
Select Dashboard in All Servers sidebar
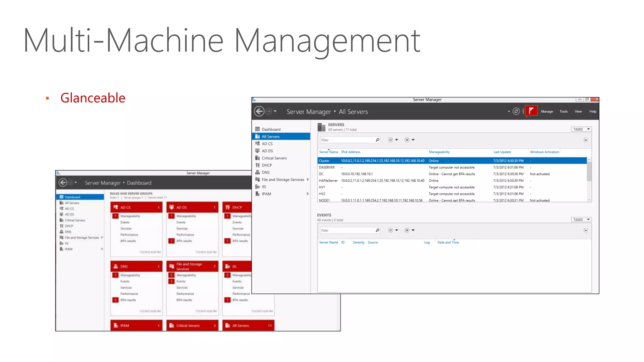pyautogui.click(x=281, y=129)
